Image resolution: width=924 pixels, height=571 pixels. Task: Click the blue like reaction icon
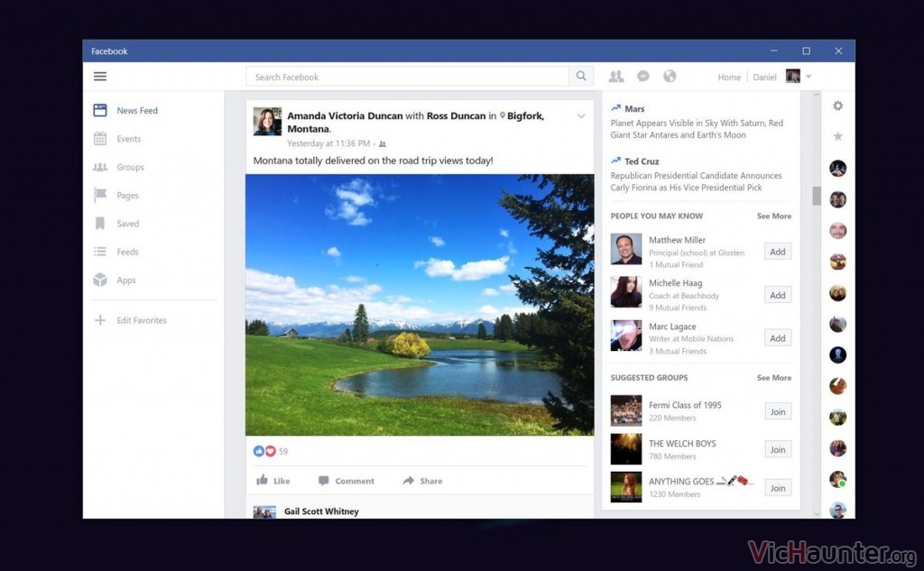click(259, 451)
